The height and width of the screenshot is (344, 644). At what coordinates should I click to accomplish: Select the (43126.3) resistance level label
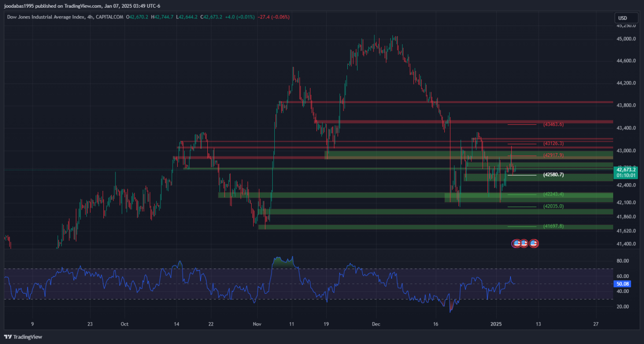pos(553,144)
